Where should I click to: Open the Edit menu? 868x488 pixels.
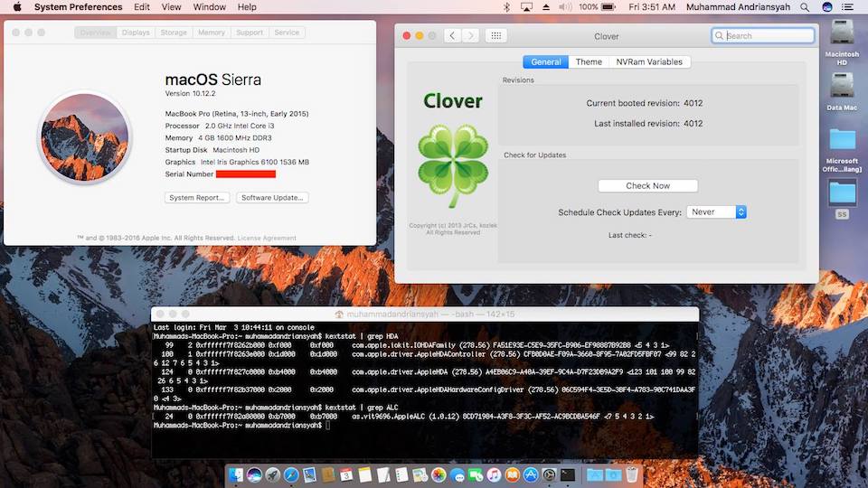click(x=142, y=7)
